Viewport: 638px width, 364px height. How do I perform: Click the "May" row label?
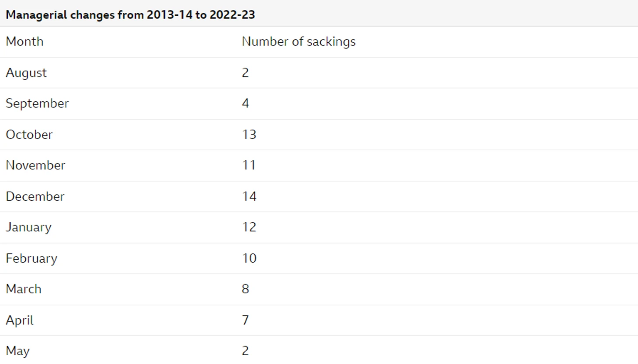[x=17, y=351]
